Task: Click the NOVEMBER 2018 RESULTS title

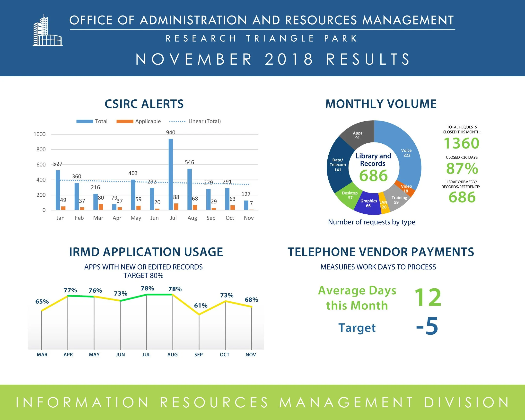Action: tap(273, 59)
